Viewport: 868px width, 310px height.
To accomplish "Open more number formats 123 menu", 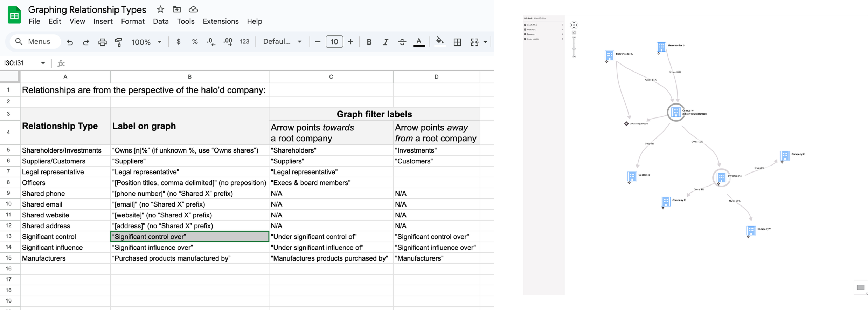I will tap(244, 42).
